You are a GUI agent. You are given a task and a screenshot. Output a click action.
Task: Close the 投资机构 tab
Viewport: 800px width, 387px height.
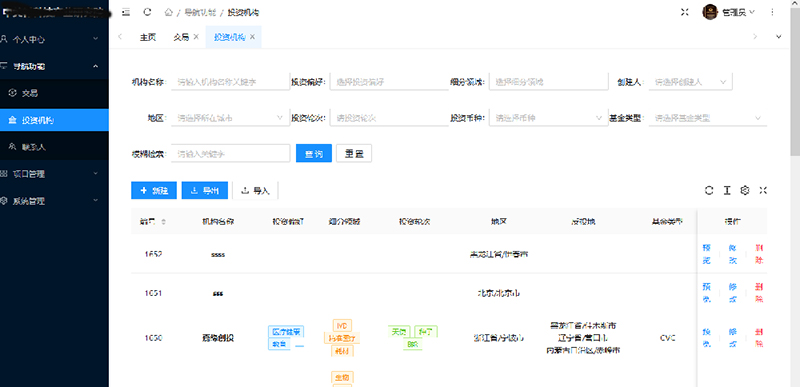(x=252, y=37)
